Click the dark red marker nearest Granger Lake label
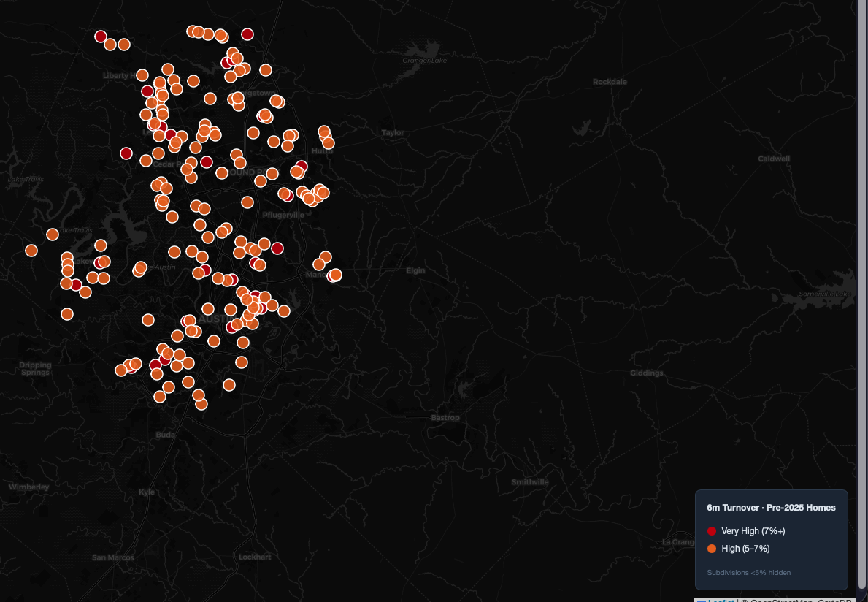The image size is (868, 602). tap(247, 34)
